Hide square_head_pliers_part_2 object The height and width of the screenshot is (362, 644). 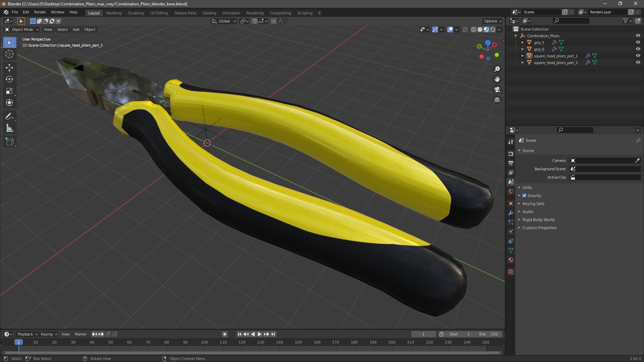point(638,62)
